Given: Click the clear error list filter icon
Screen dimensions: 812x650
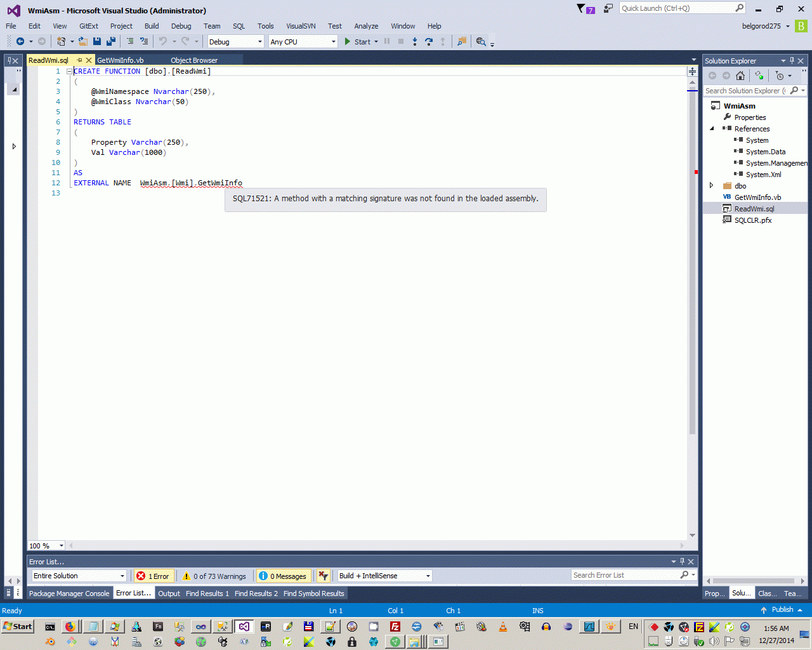Looking at the screenshot, I should coord(324,576).
